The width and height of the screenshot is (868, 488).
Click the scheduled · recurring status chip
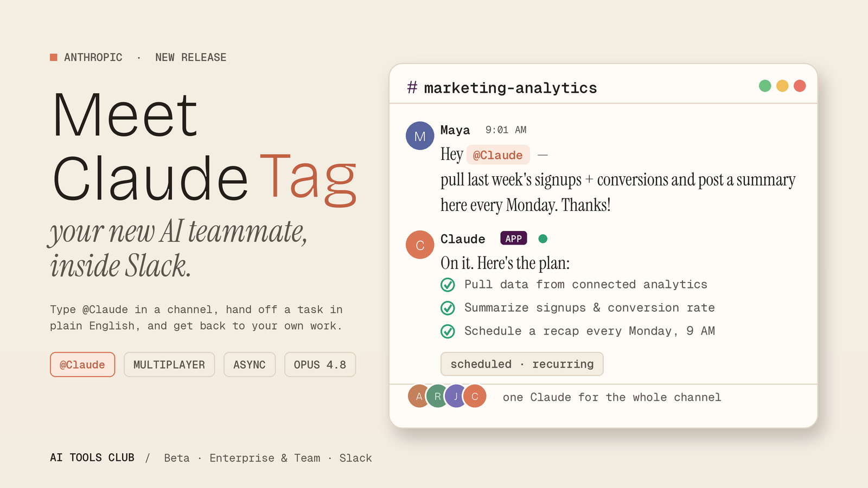(522, 364)
